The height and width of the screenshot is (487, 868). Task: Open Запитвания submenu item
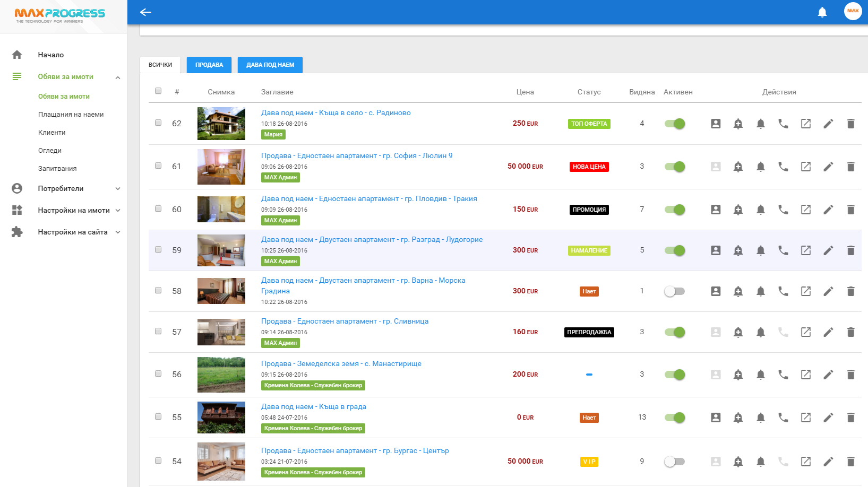pyautogui.click(x=57, y=169)
